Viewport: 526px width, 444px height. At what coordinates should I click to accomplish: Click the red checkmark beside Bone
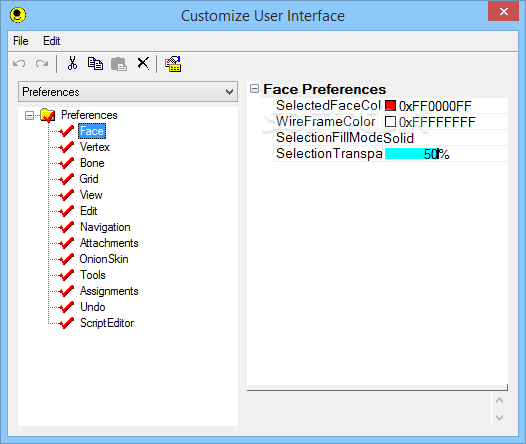66,163
